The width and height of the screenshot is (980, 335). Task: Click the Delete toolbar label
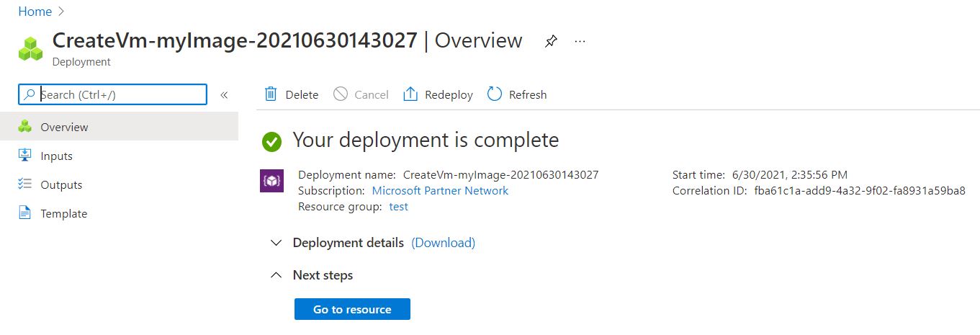302,94
